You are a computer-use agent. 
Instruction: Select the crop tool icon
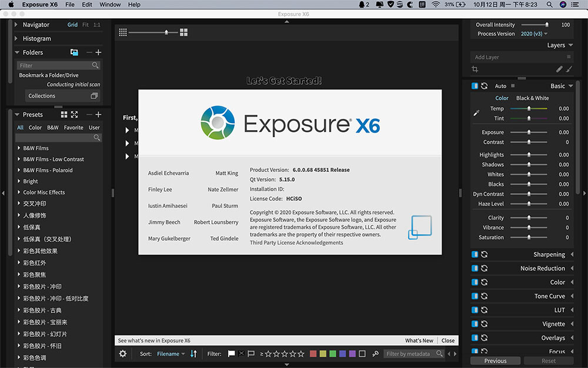point(475,69)
